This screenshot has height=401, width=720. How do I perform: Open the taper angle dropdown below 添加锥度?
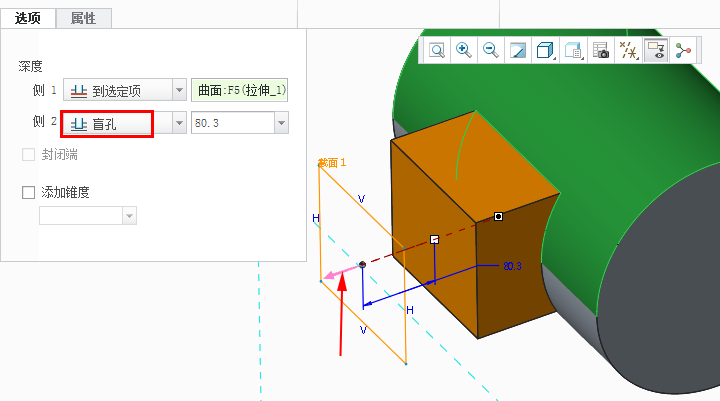129,215
